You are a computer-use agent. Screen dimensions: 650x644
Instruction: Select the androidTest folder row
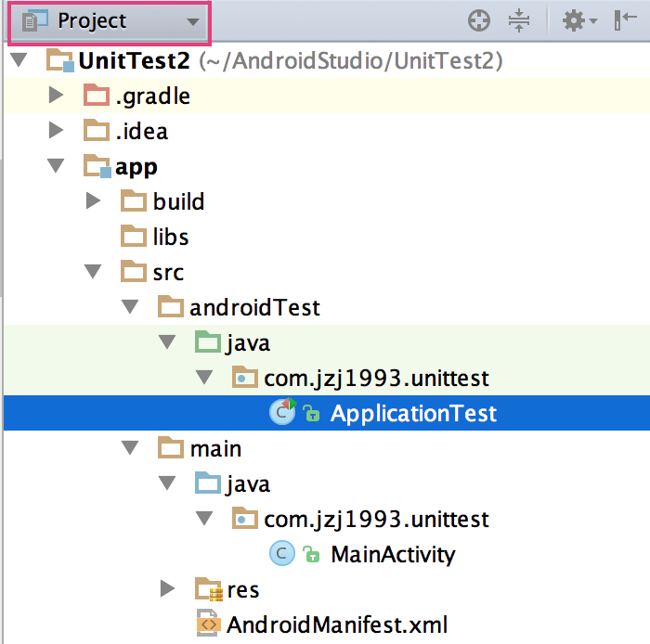327,307
